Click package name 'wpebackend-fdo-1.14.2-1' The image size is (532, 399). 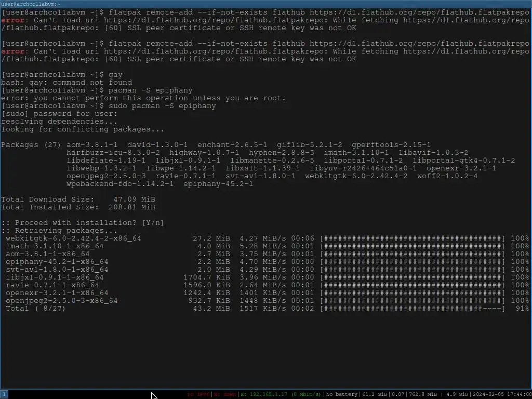120,184
